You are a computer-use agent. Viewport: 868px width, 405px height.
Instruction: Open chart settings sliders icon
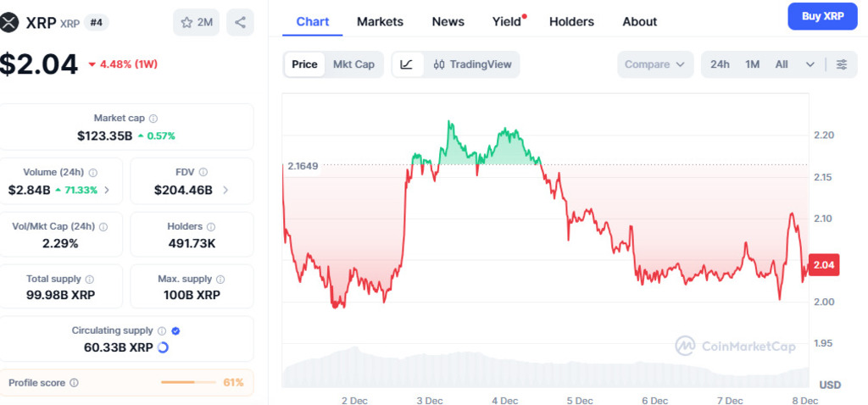click(x=842, y=64)
